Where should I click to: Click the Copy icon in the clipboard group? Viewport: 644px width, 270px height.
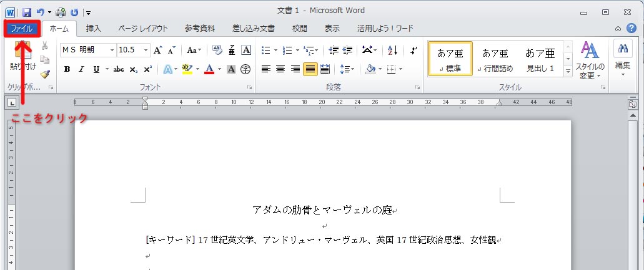point(45,60)
